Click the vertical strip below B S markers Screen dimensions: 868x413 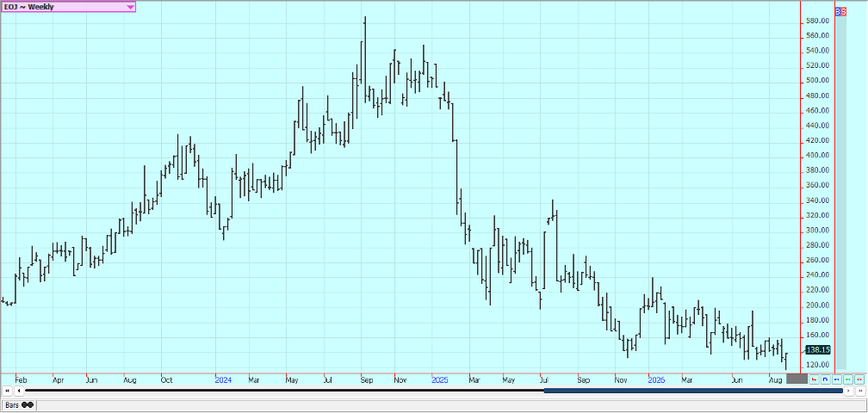tap(840, 193)
